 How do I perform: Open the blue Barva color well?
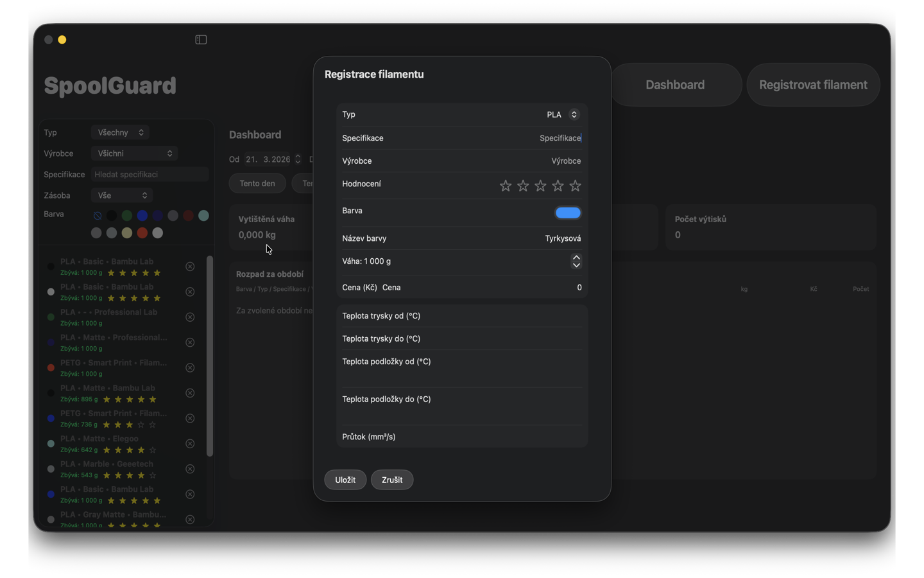(567, 213)
